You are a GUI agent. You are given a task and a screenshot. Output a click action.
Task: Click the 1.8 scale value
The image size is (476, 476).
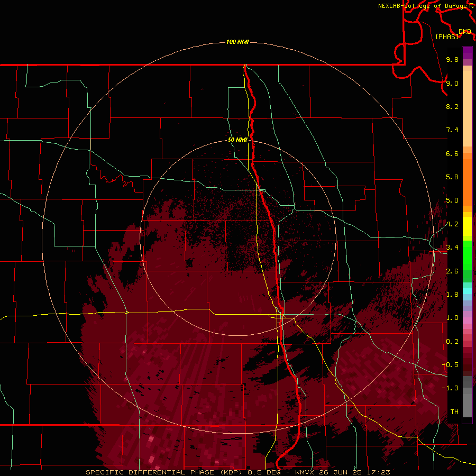(x=452, y=295)
